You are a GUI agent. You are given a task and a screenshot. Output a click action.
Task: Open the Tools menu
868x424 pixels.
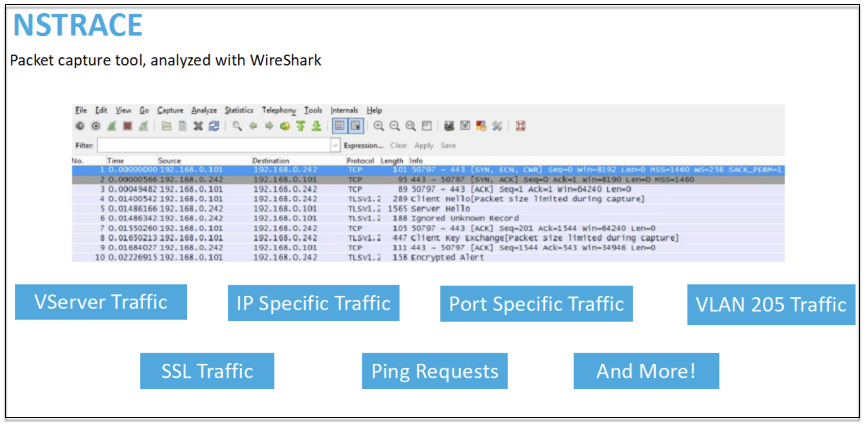pos(313,110)
